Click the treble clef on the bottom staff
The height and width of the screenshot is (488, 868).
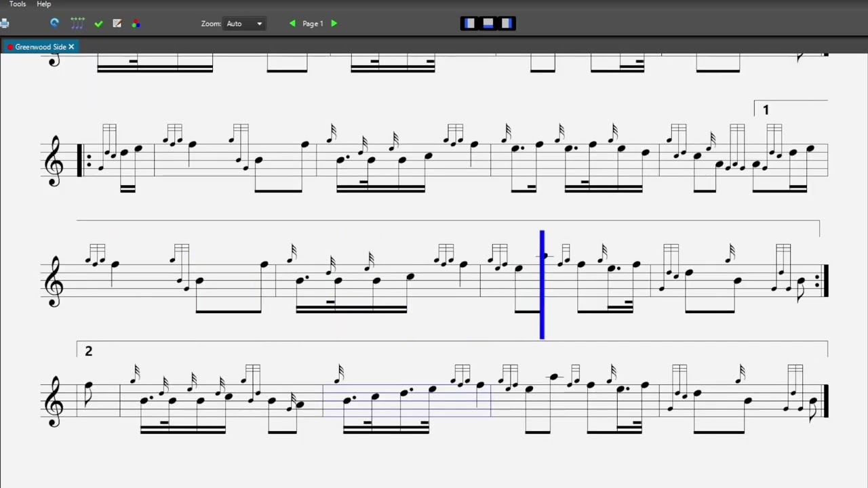[54, 401]
